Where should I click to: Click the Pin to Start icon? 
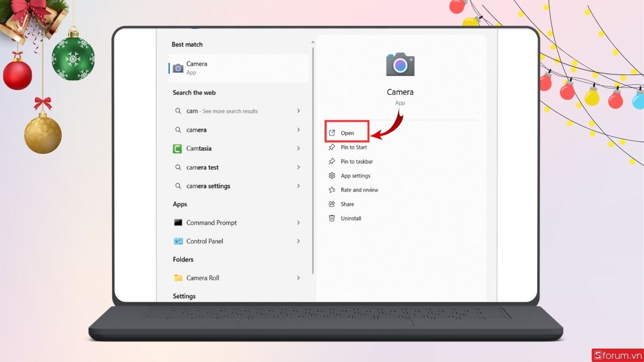pyautogui.click(x=331, y=147)
